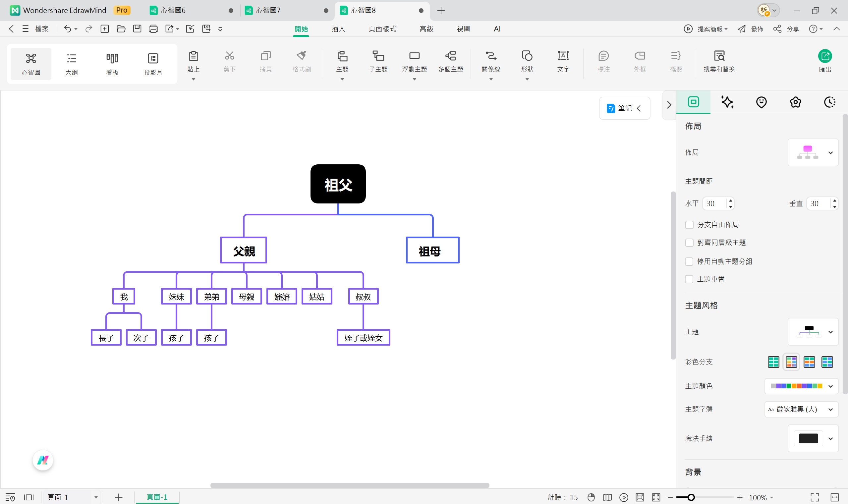Open the 插入 ribbon tab

click(x=338, y=29)
